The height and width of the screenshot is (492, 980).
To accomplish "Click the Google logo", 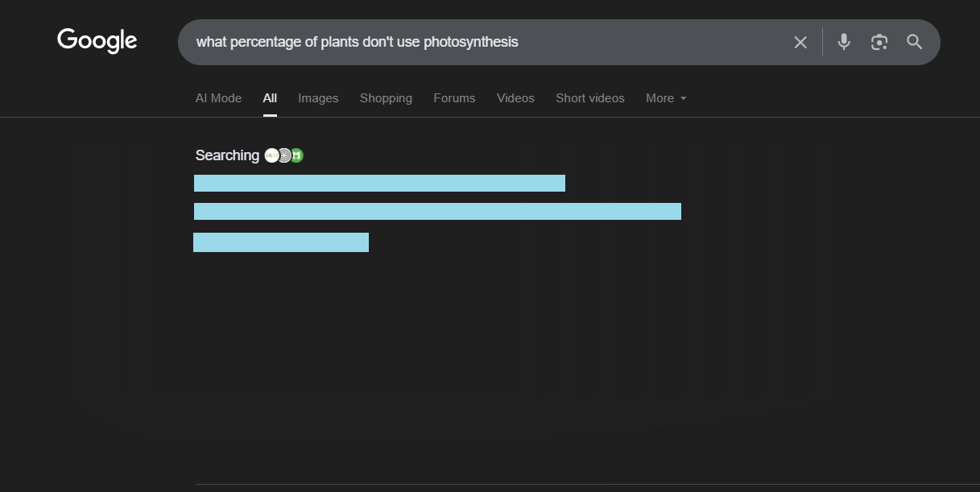I will click(97, 41).
